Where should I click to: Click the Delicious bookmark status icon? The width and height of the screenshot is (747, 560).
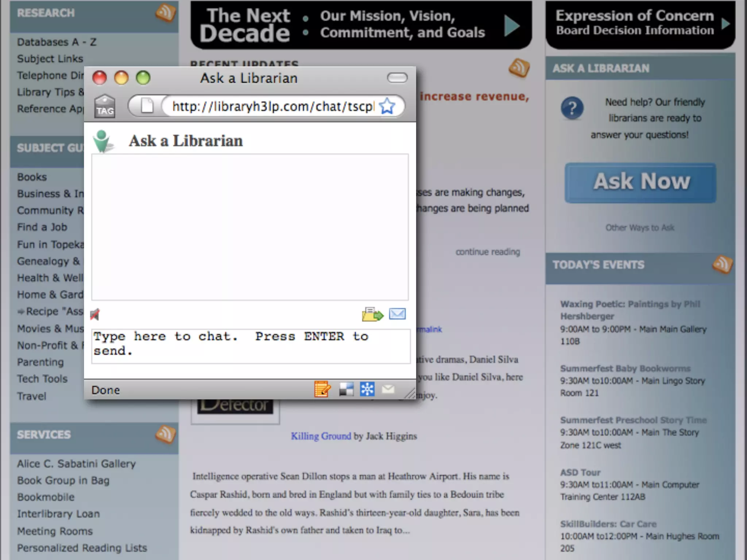(x=346, y=389)
